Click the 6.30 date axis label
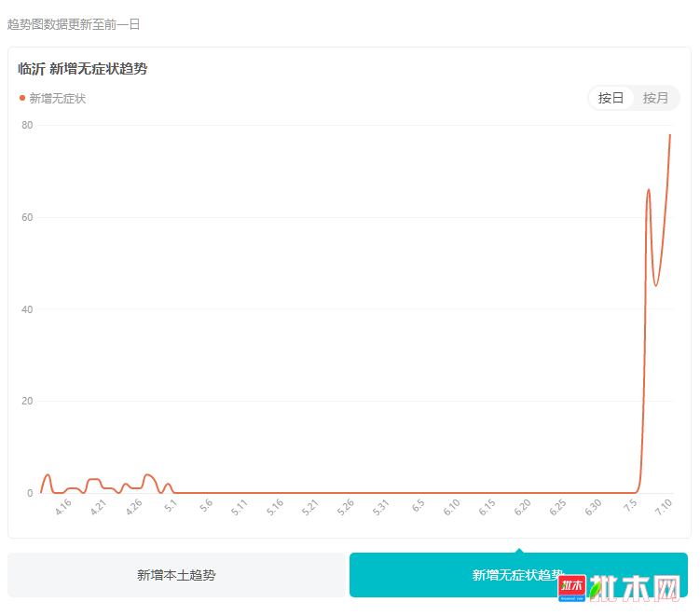Viewport: 700px width, 616px height. (593, 508)
